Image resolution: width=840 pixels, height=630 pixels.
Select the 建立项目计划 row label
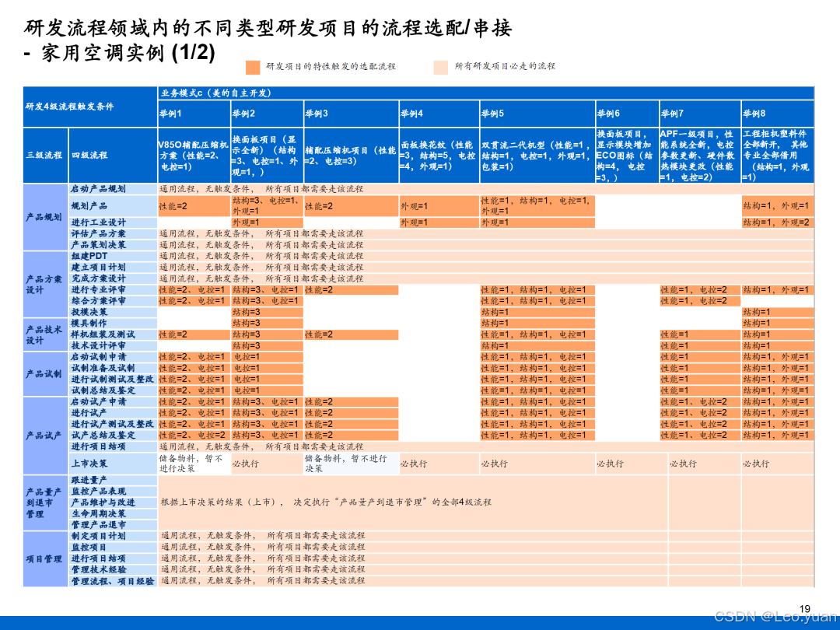[x=113, y=268]
